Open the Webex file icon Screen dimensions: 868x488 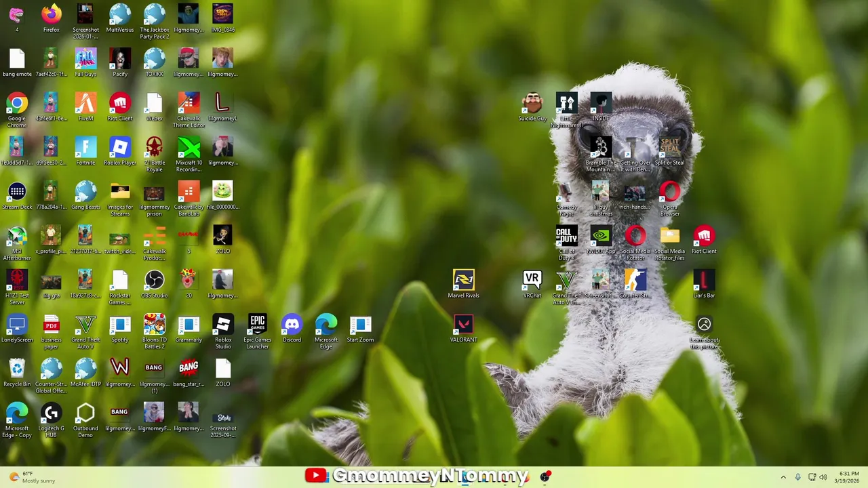155,107
